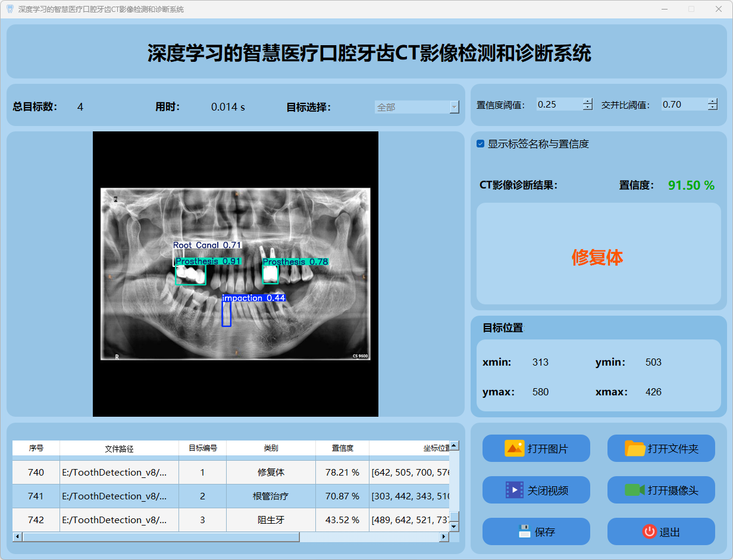Click the horizontal scrollbar right arrow

click(443, 537)
